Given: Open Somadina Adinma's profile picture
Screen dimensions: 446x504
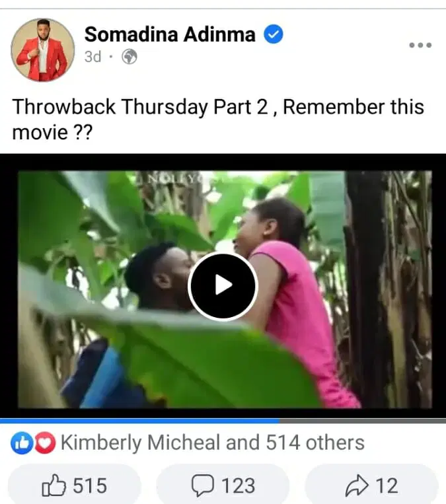Looking at the screenshot, I should [43, 50].
